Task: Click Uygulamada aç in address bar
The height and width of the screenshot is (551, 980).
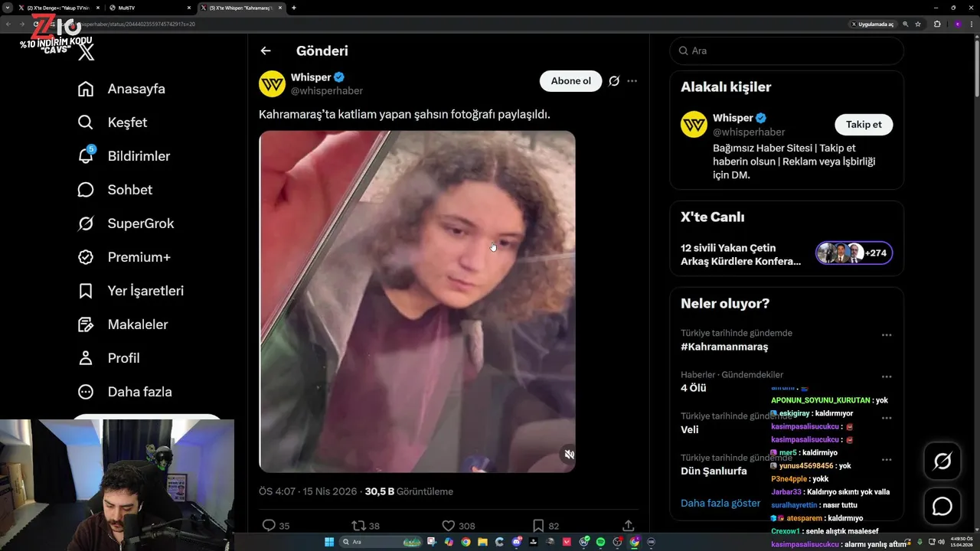Action: pos(872,24)
